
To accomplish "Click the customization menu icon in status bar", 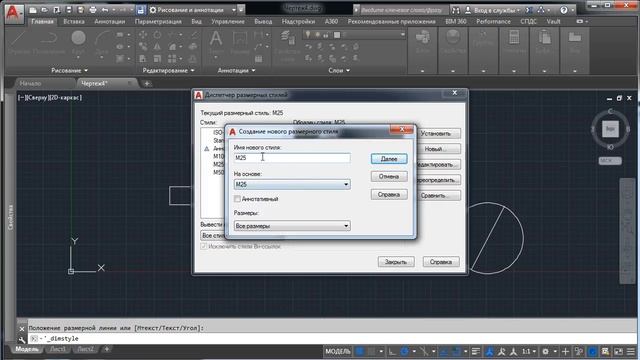I will pos(631,351).
